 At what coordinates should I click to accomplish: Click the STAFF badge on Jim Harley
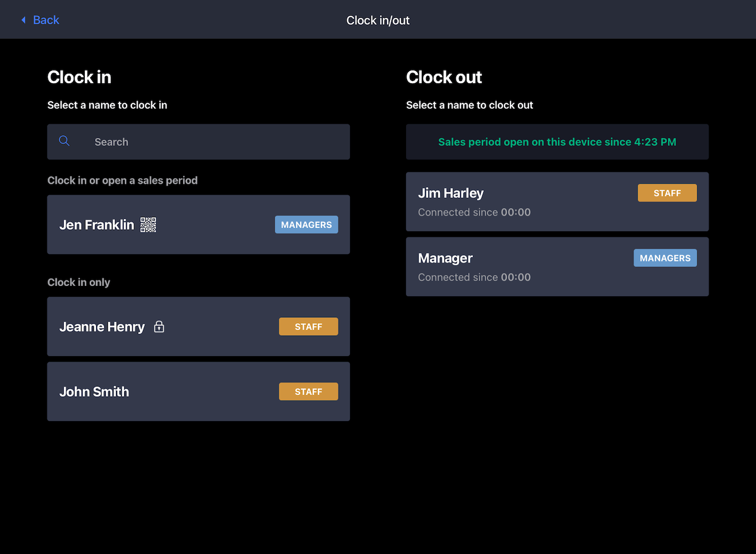click(667, 193)
